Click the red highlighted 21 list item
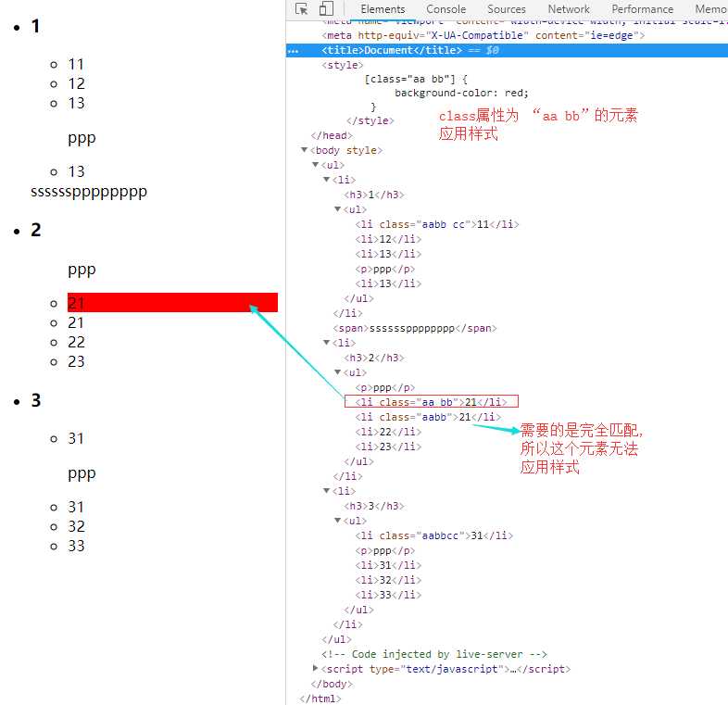This screenshot has width=728, height=705. [172, 302]
